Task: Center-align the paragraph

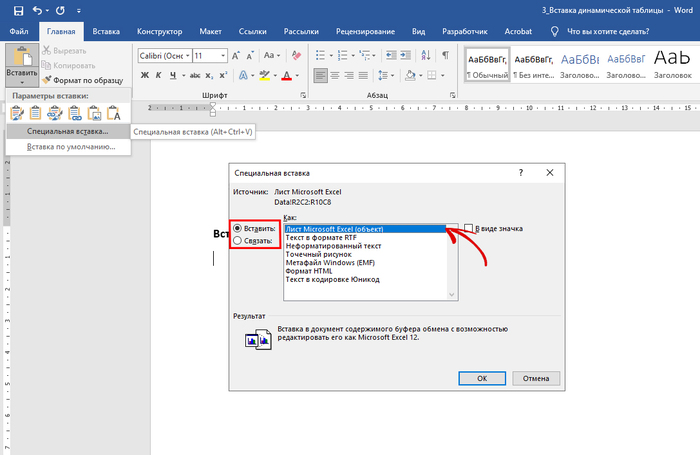Action: click(x=335, y=75)
